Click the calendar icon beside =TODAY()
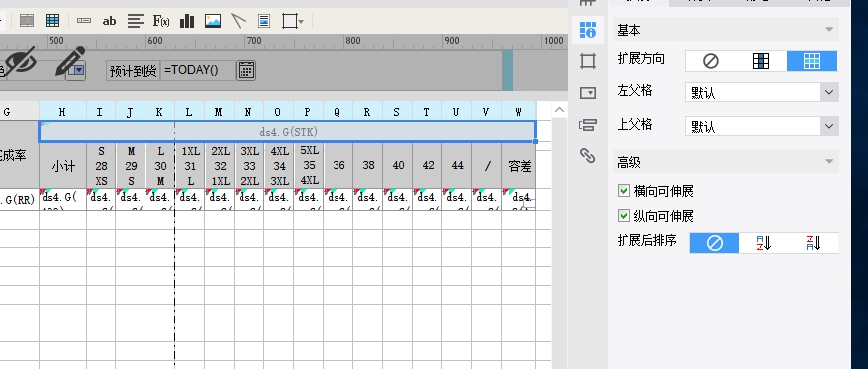868x369 pixels. (x=245, y=70)
